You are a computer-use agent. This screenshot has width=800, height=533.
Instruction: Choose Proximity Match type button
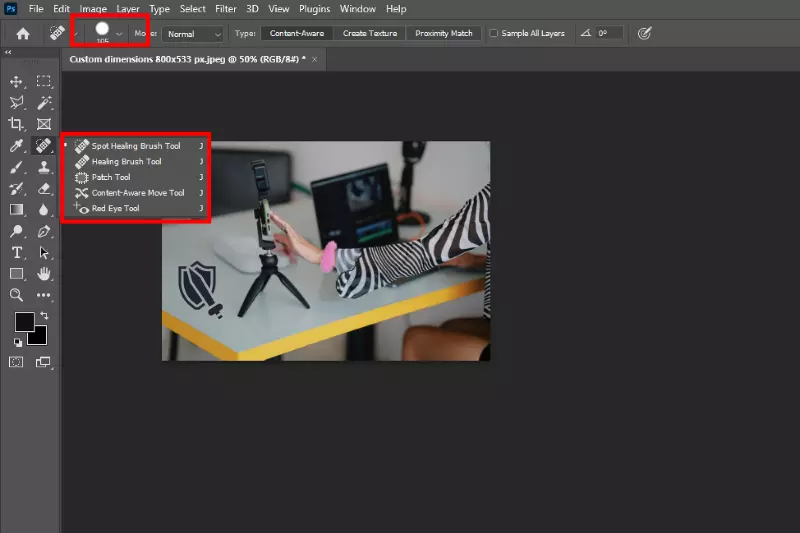(x=444, y=33)
